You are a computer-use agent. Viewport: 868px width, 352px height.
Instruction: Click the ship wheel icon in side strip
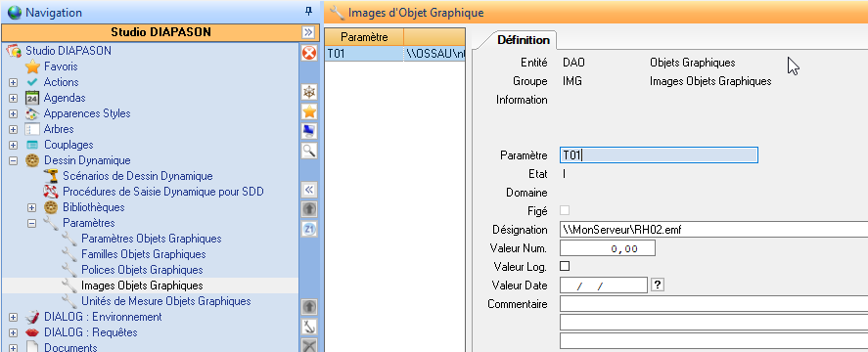(x=309, y=93)
